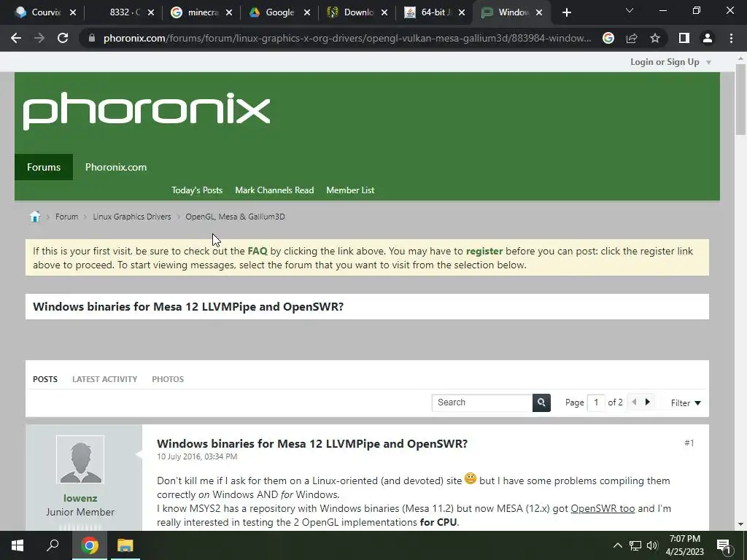
Task: Go to previous page arrow
Action: tap(634, 402)
